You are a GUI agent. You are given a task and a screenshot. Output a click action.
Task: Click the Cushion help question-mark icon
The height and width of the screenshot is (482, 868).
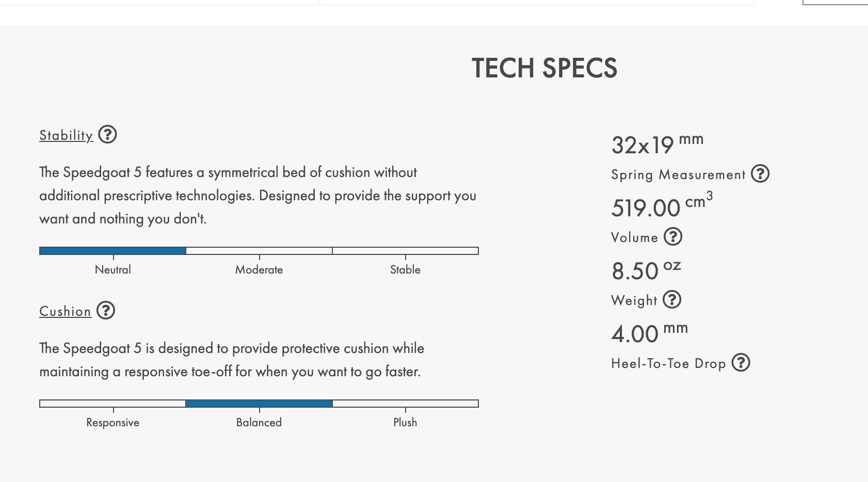click(x=106, y=311)
